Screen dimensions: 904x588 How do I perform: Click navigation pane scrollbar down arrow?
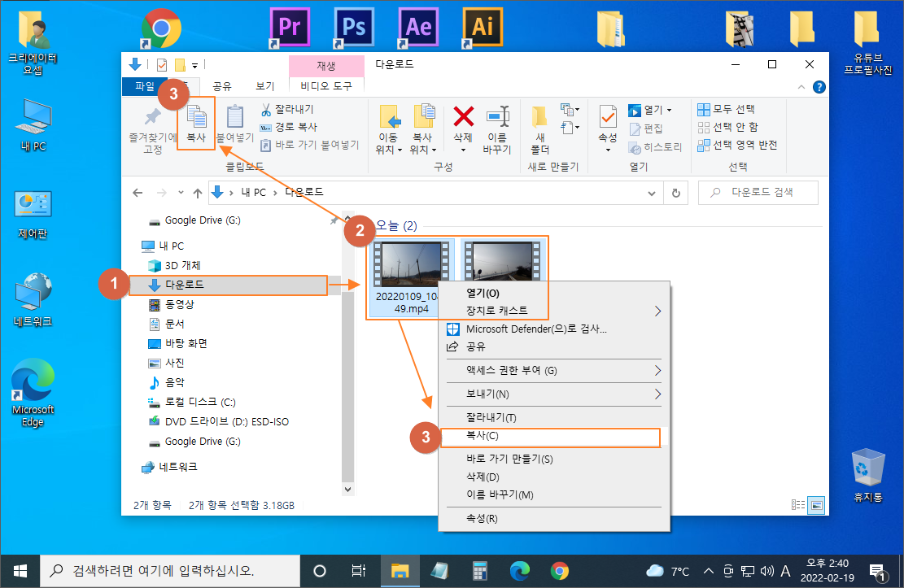347,489
